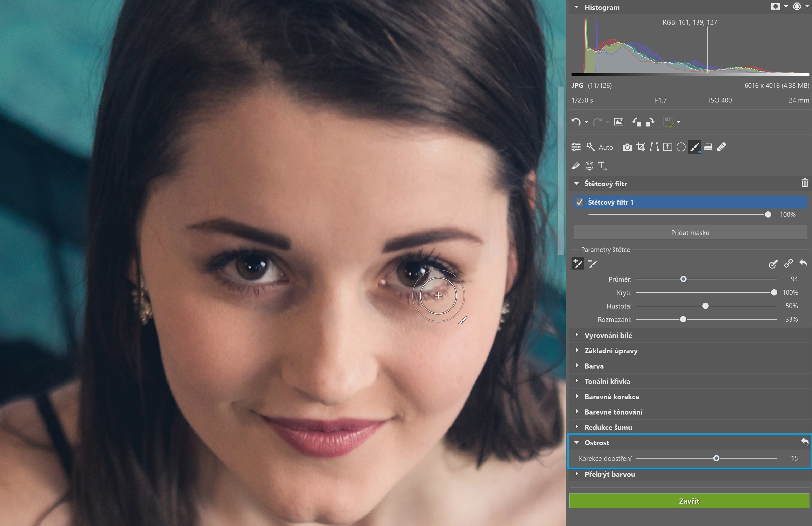Open the save options dropdown arrow
Screen dimensions: 812x526
coord(678,122)
